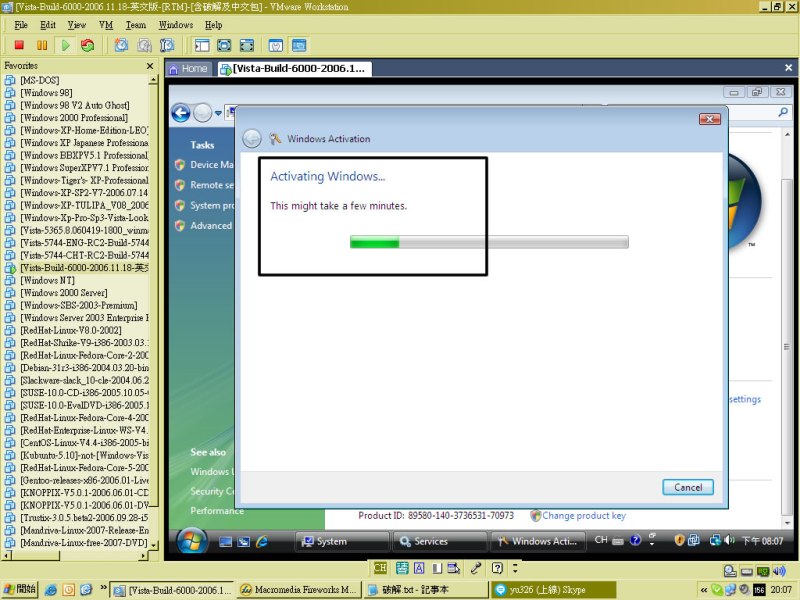This screenshot has height=600, width=800.
Task: Click the volume icon in Vista tray
Action: [x=730, y=540]
